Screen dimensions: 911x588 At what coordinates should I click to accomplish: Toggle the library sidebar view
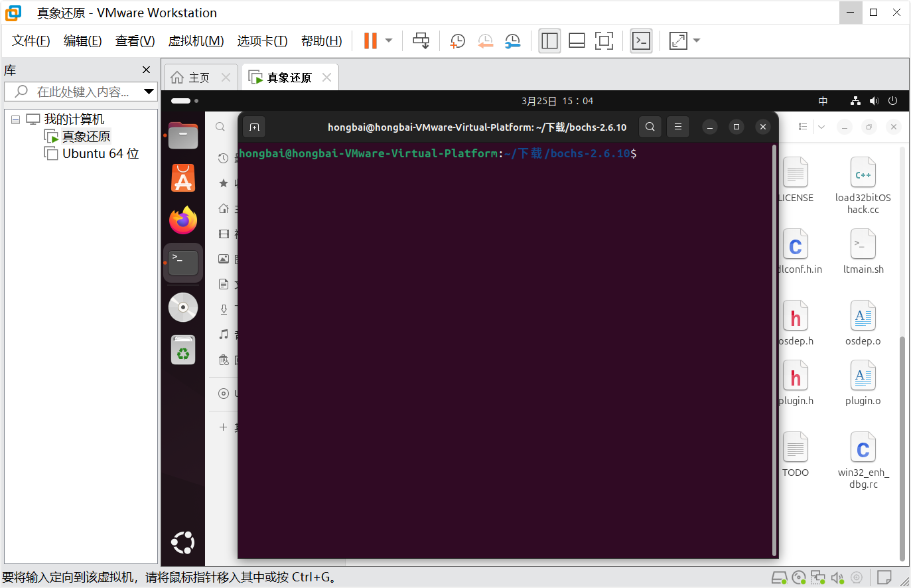[549, 40]
